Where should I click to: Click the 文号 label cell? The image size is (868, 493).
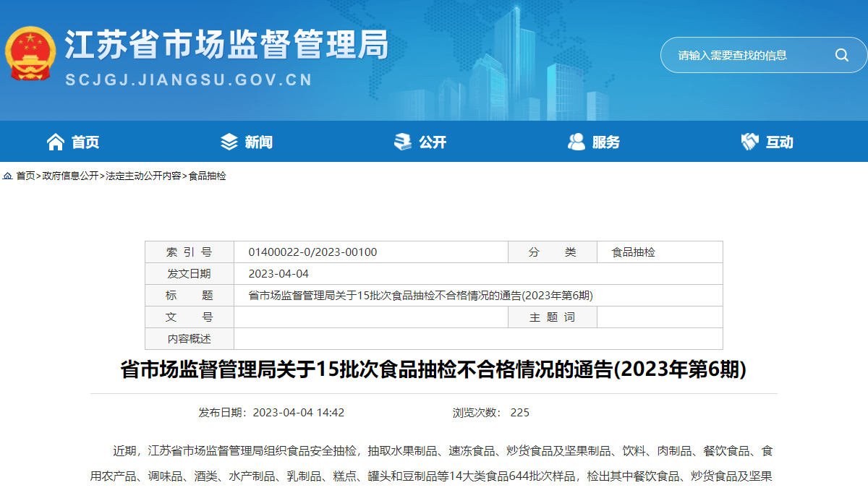pos(190,317)
